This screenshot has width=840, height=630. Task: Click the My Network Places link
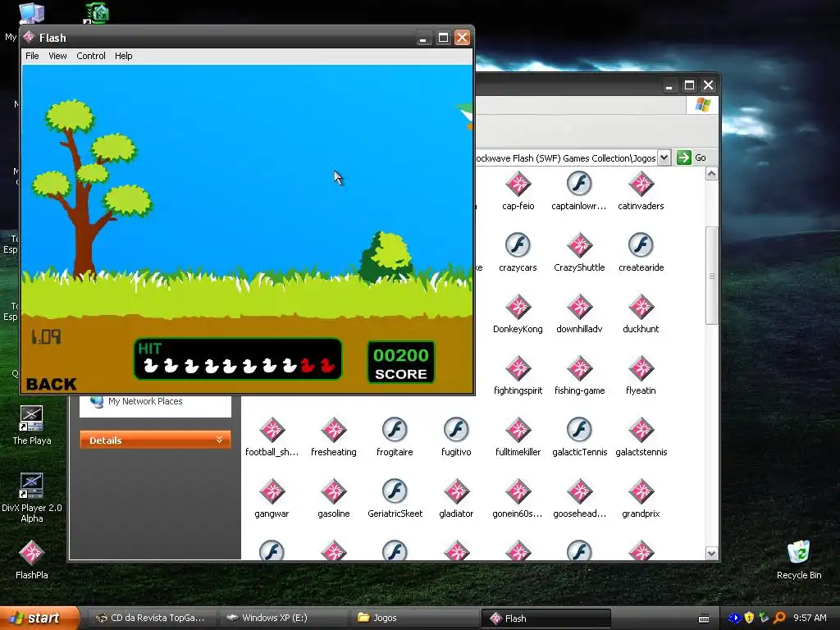(x=145, y=401)
